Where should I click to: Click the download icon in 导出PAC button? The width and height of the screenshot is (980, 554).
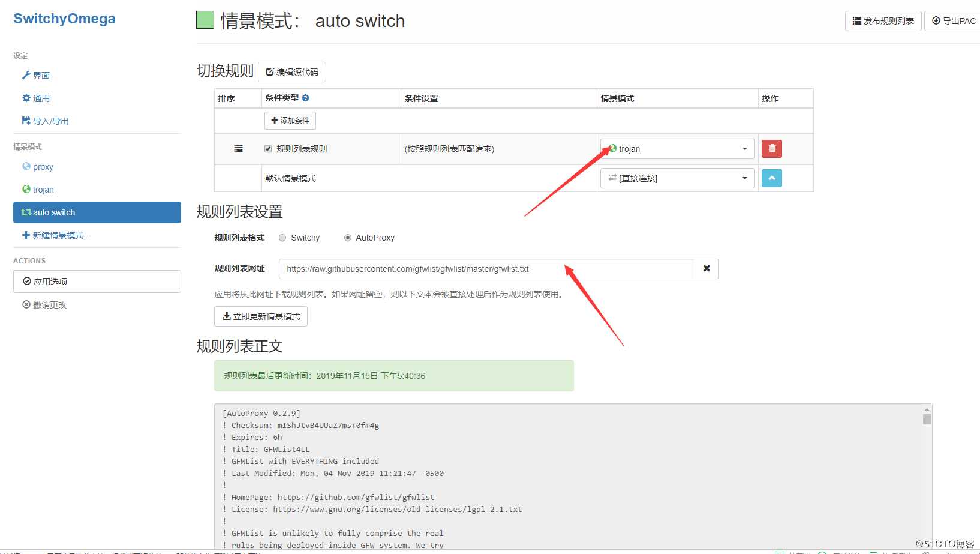click(936, 20)
